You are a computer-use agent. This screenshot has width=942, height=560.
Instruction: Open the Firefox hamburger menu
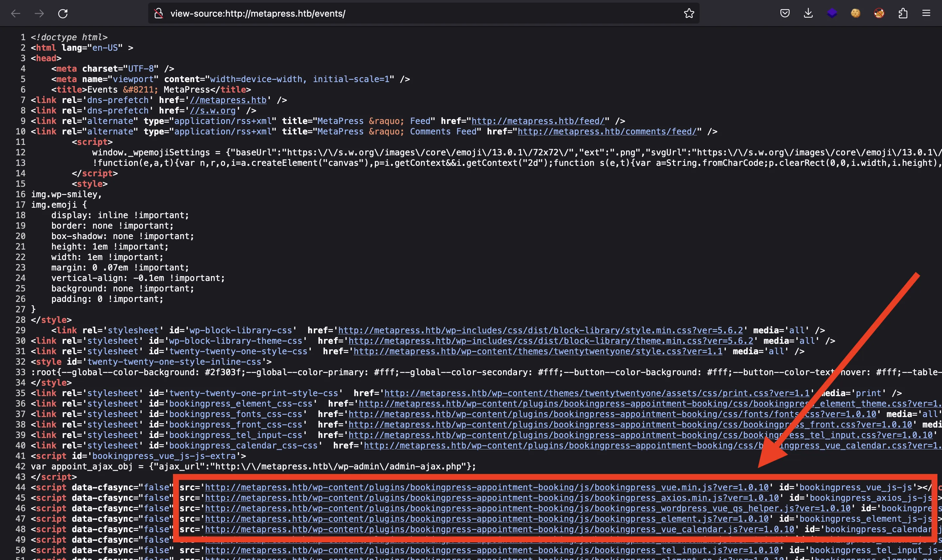[926, 14]
